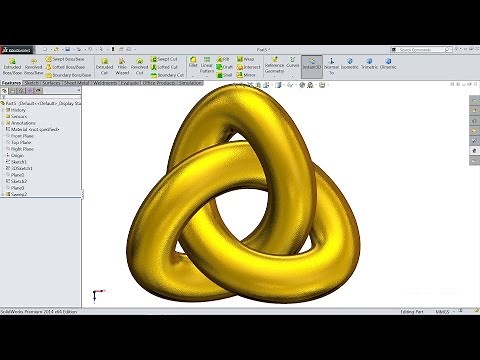Click the Search Commands field
480x360 pixels.
click(x=422, y=50)
